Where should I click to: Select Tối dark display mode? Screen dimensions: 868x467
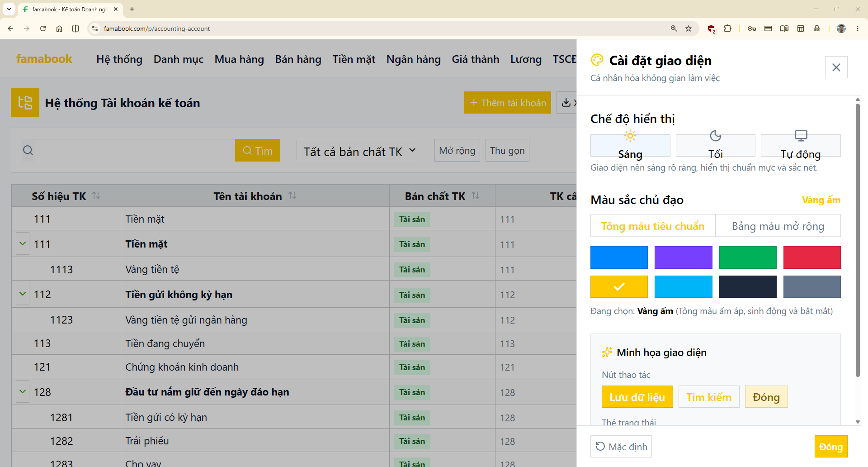(x=715, y=145)
